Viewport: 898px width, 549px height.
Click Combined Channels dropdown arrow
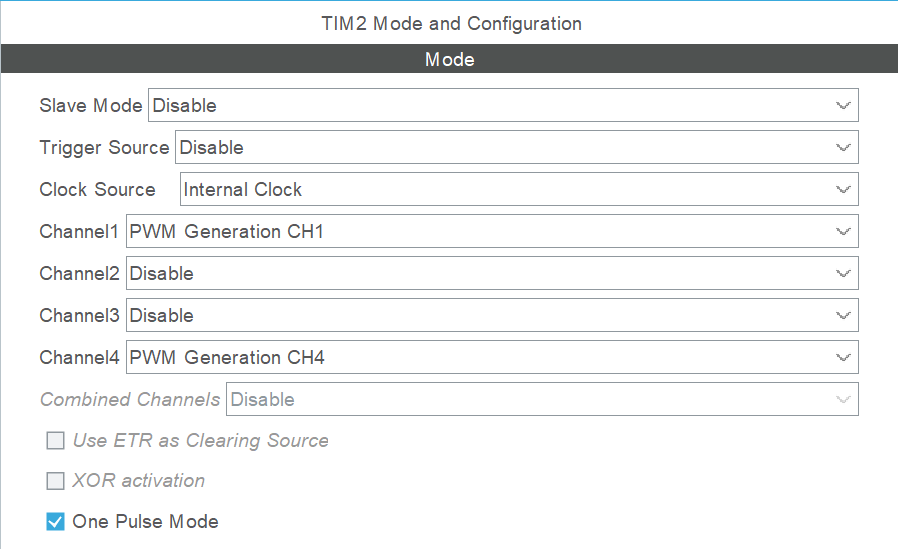843,400
